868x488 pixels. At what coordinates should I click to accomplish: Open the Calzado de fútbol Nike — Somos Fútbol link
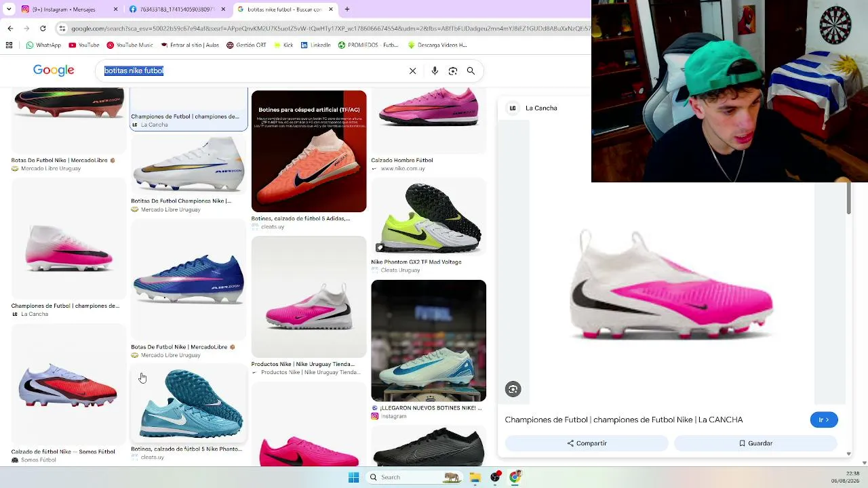tap(63, 452)
